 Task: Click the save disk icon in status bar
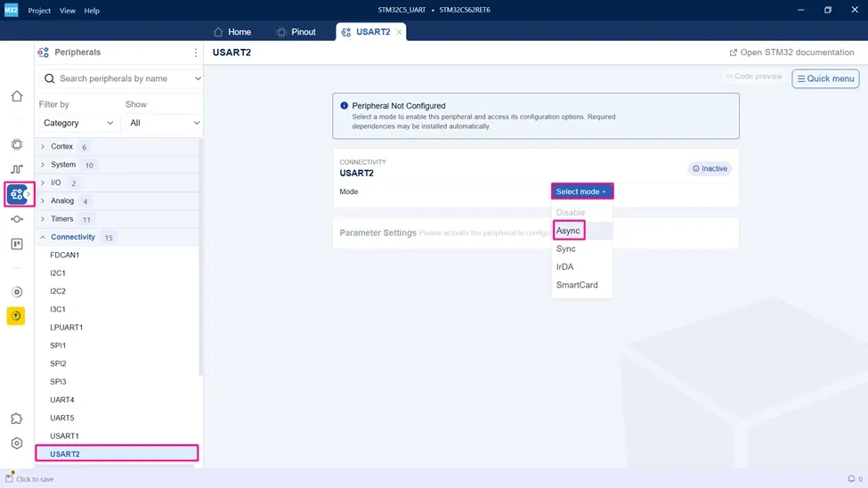tap(9, 478)
